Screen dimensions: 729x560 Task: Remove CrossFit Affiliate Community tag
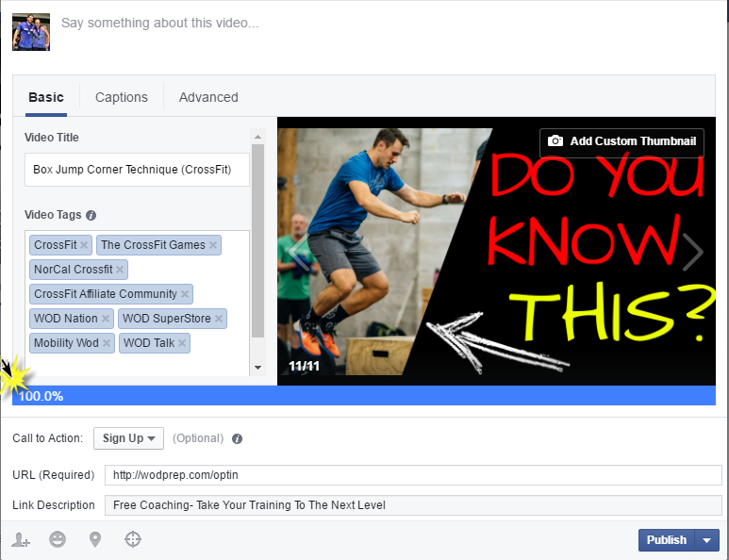point(185,294)
